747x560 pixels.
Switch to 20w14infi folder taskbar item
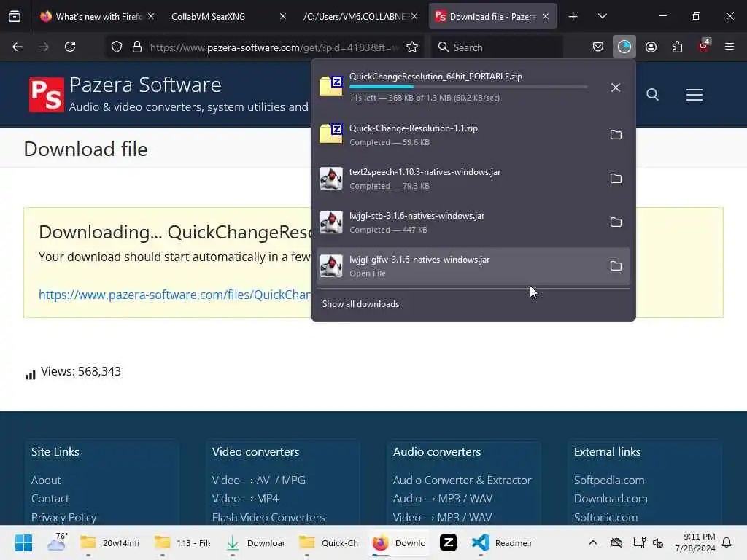(x=110, y=543)
